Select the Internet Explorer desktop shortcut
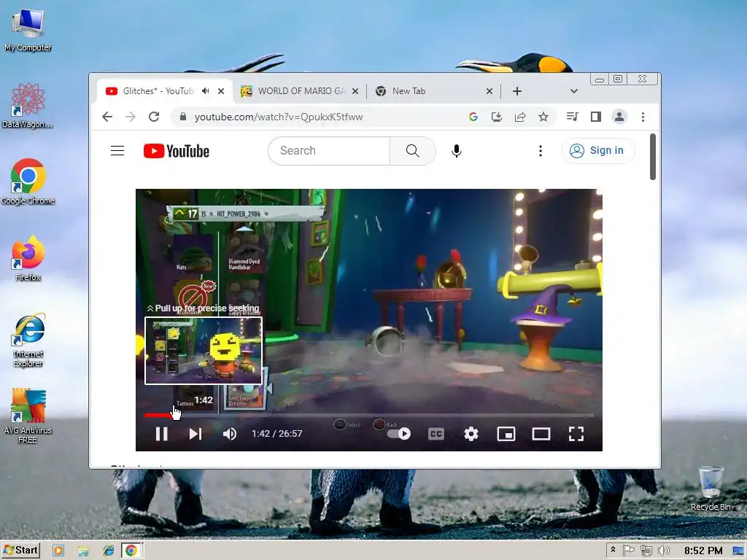747x560 pixels. point(28,340)
